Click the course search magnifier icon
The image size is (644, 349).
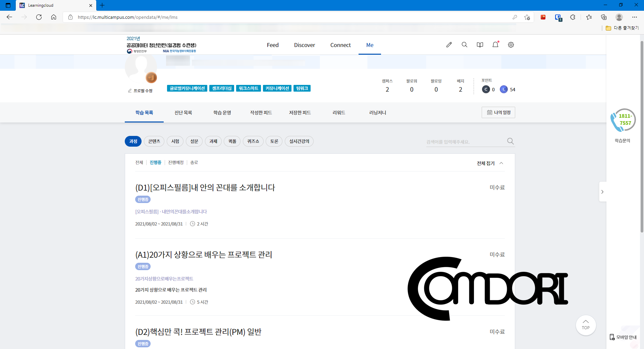click(x=511, y=141)
